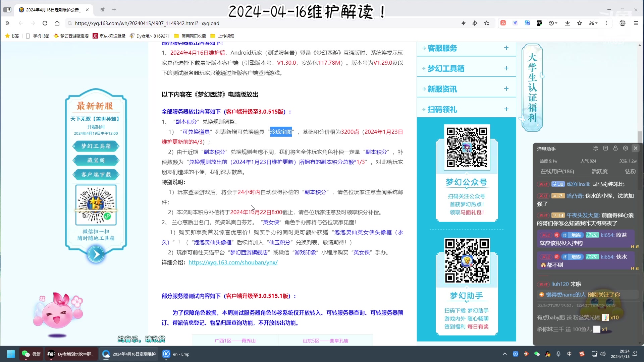
Task: Click the share arrow icon in address bar
Action: click(475, 23)
